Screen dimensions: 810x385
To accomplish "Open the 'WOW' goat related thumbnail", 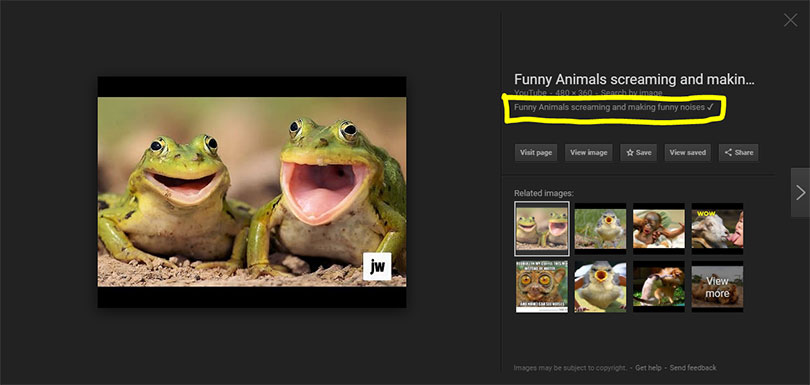I will tap(717, 228).
